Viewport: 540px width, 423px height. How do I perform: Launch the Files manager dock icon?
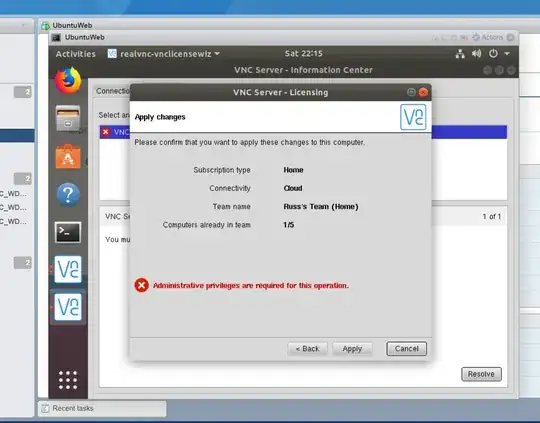point(68,118)
